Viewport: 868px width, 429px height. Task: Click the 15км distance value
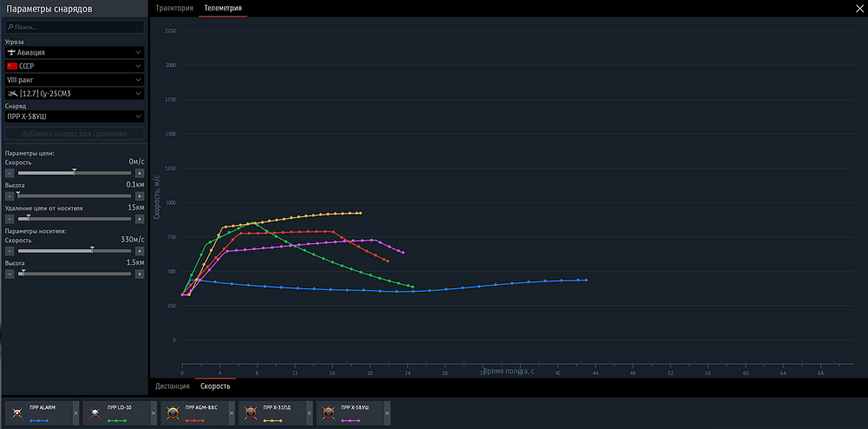pyautogui.click(x=136, y=208)
